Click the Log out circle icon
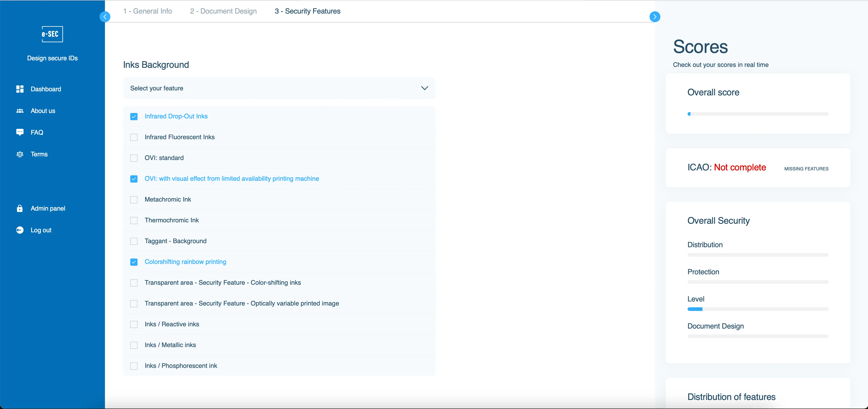Viewport: 868px width, 409px height. [x=20, y=230]
